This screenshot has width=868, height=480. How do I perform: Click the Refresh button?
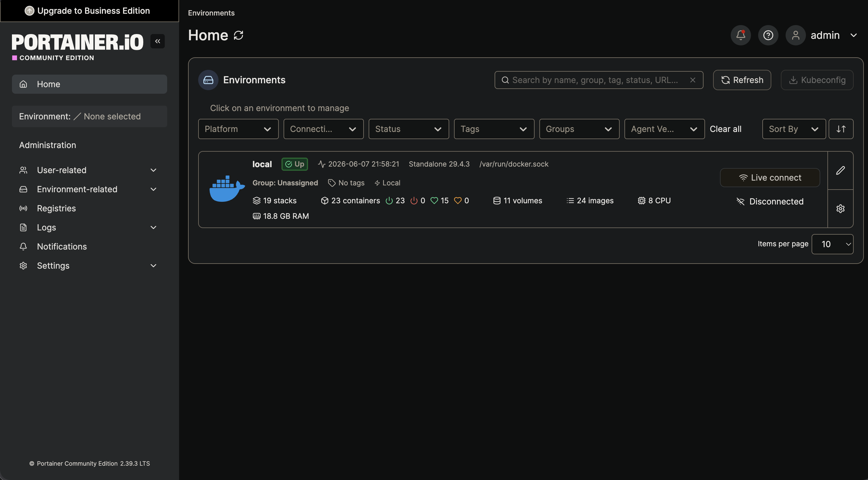[742, 80]
